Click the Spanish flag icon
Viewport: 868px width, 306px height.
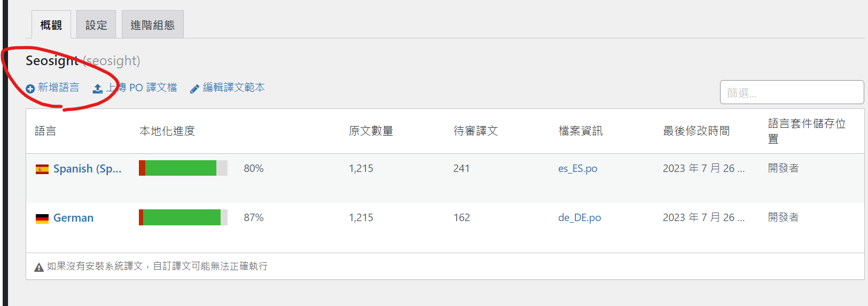click(42, 169)
